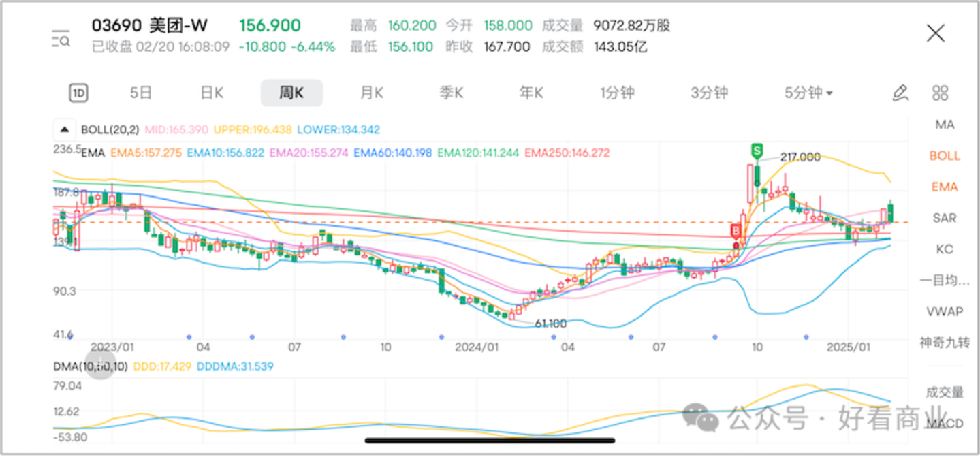Open the four-square layout grid icon

[941, 93]
